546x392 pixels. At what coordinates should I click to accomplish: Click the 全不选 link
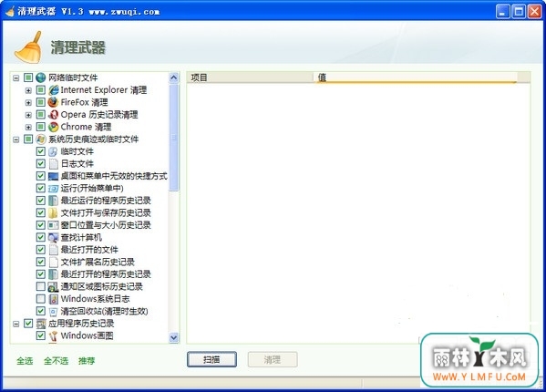point(57,361)
